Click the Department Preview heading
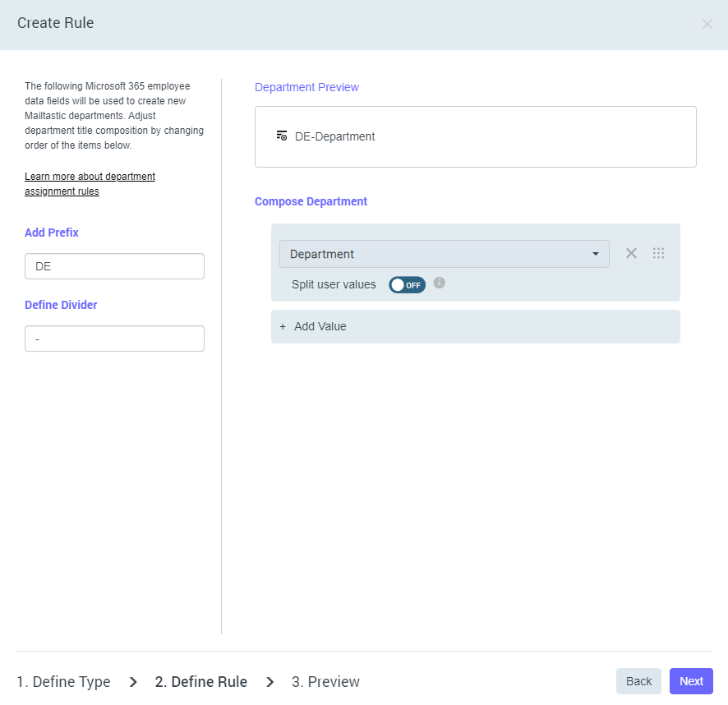 coord(306,87)
